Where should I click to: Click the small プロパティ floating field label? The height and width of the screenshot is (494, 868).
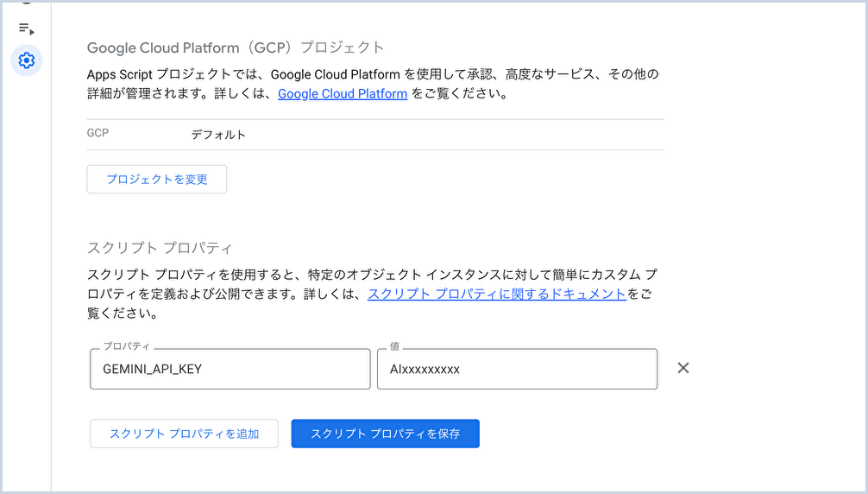(126, 346)
